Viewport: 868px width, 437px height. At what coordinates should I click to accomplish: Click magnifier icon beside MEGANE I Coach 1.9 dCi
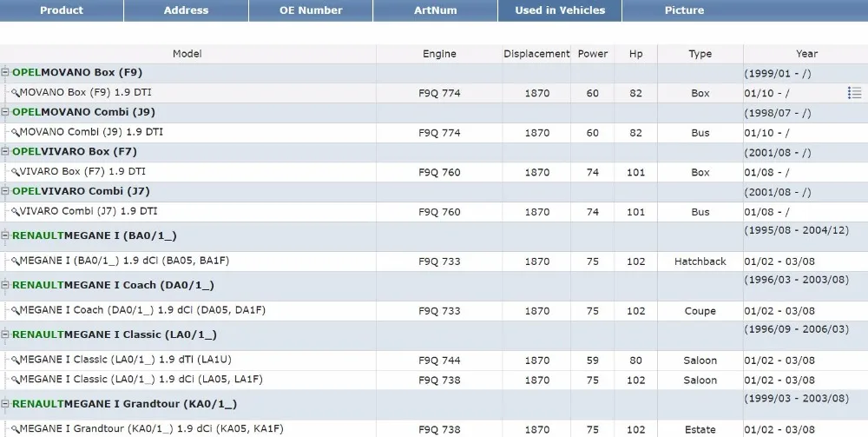(x=16, y=311)
